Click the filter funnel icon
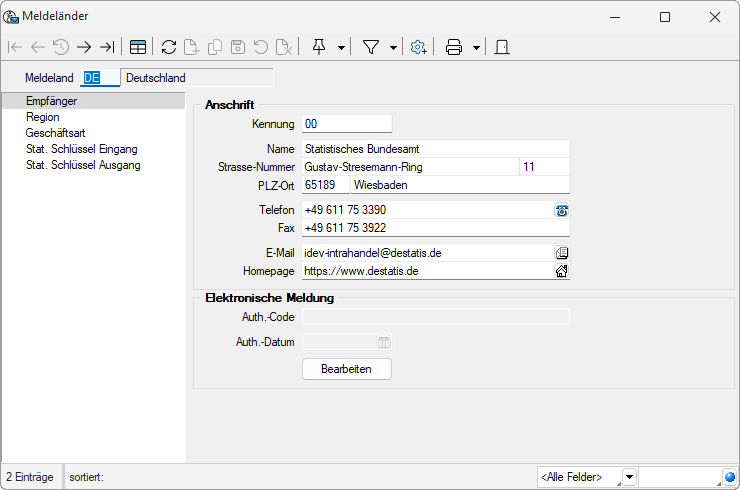This screenshot has height=490, width=740. [371, 47]
